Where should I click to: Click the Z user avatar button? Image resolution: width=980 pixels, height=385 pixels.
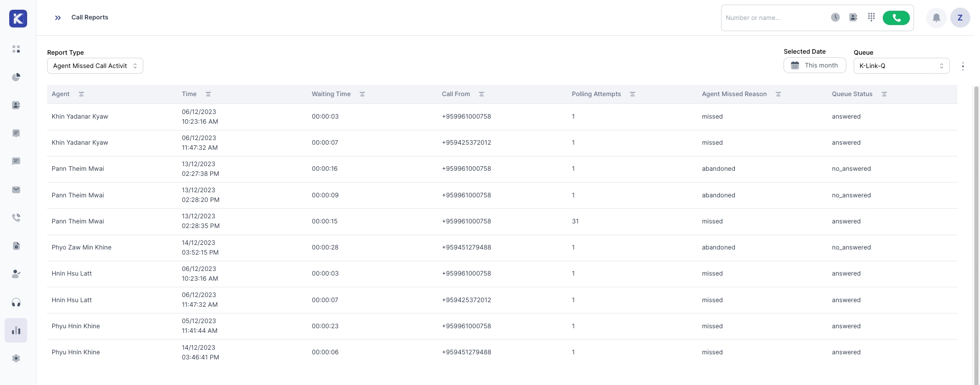pos(960,18)
